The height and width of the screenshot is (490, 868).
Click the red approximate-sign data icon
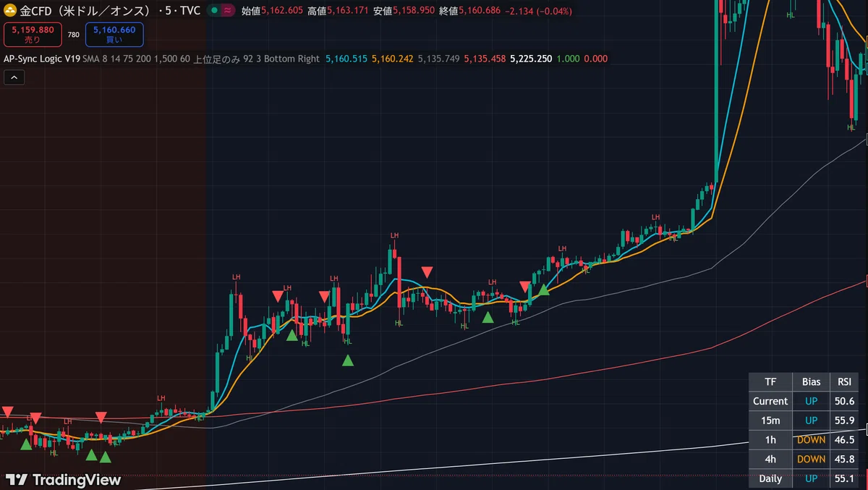228,11
